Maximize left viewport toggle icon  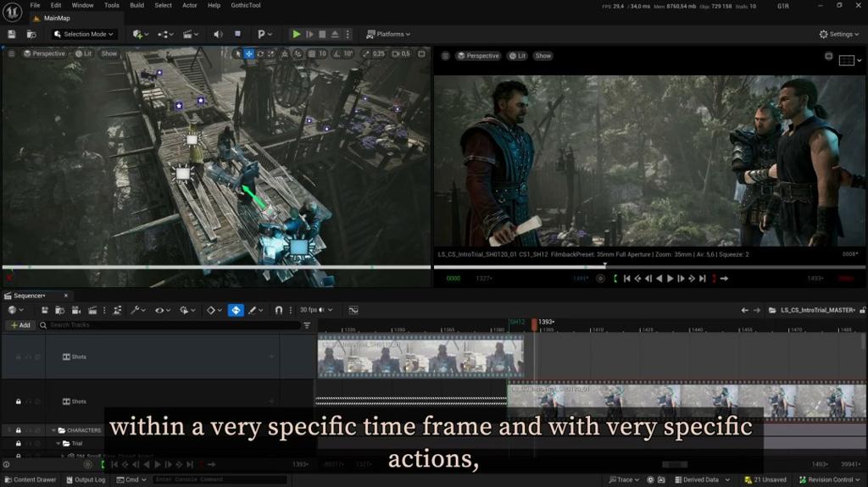[422, 53]
